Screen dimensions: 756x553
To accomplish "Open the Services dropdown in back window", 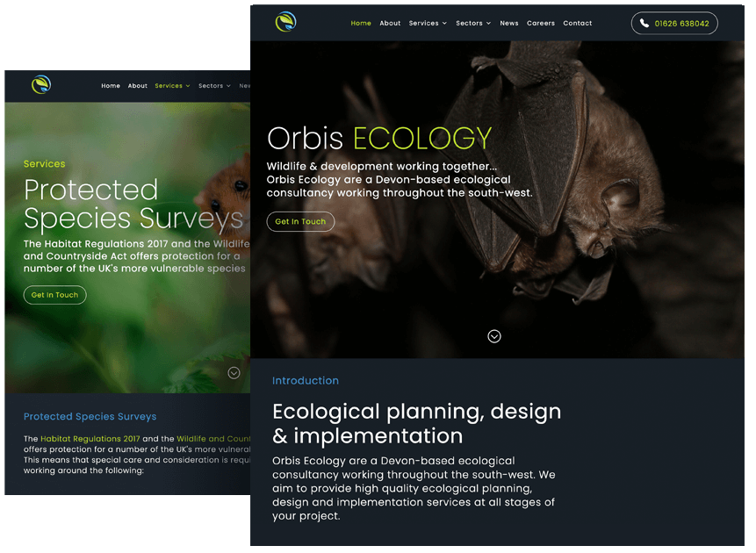I will 172,86.
